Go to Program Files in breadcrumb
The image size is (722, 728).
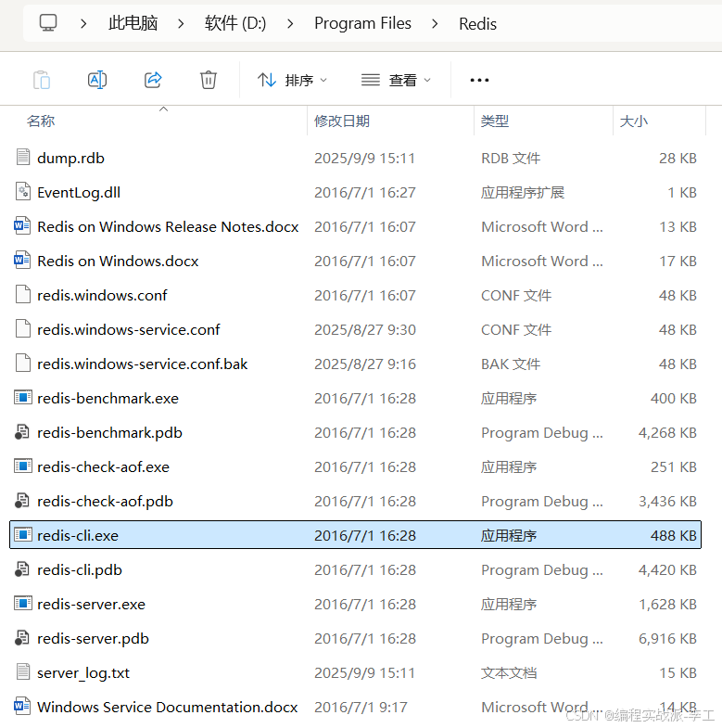click(363, 23)
